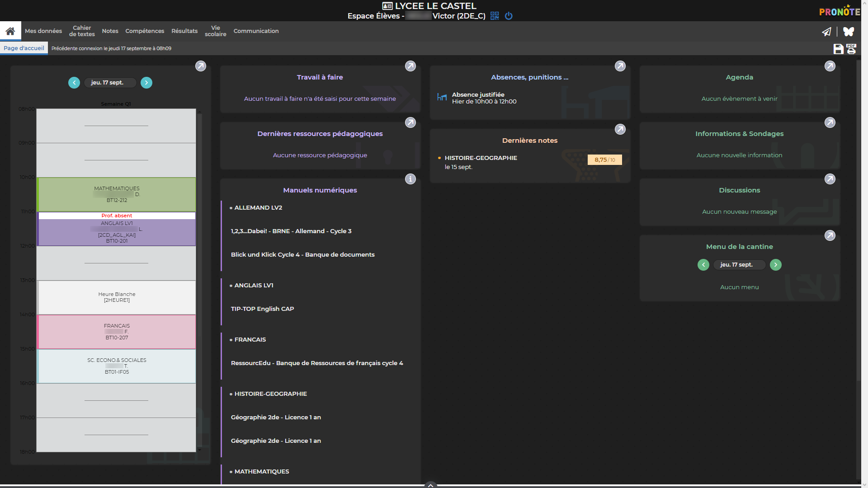The height and width of the screenshot is (488, 868).
Task: Click the power logout icon
Action: [509, 16]
